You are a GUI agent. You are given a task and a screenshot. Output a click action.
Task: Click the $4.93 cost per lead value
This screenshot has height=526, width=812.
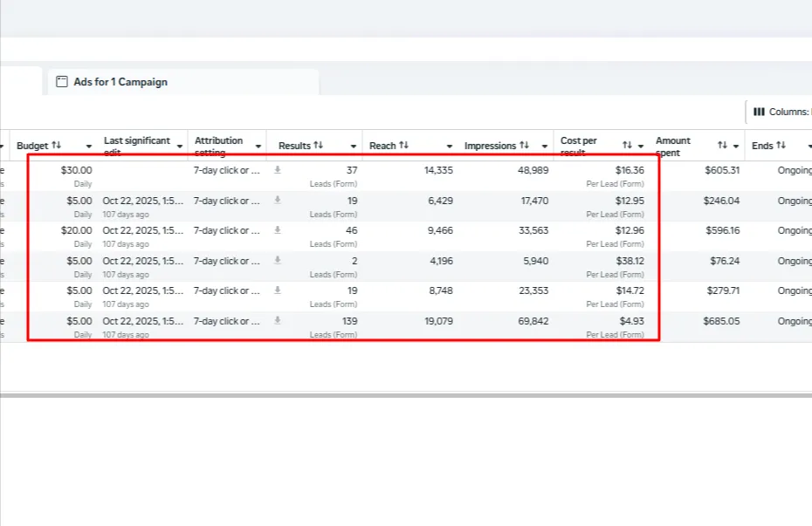pyautogui.click(x=631, y=321)
